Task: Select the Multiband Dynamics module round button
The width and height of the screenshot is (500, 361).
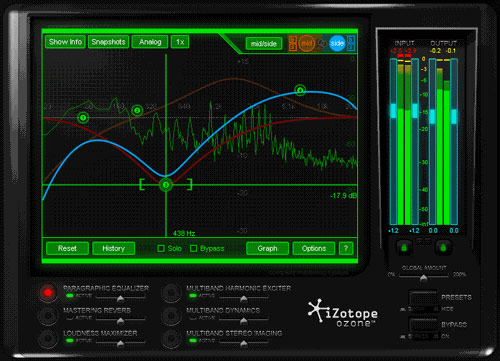Action: pyautogui.click(x=171, y=315)
